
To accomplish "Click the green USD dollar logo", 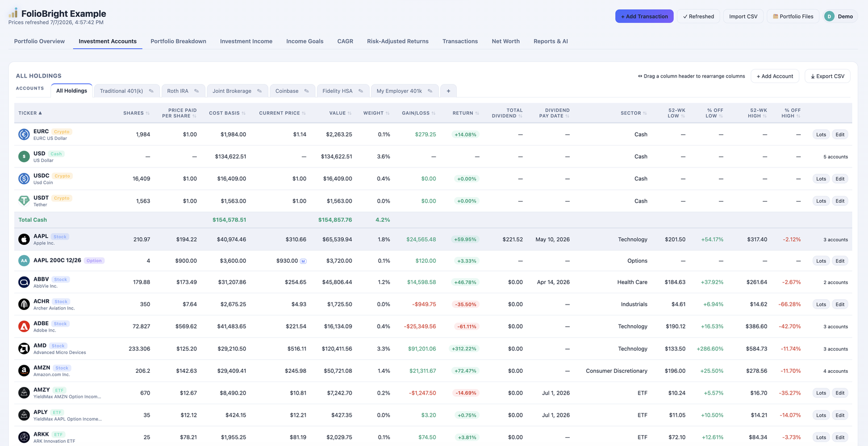I will coord(24,157).
